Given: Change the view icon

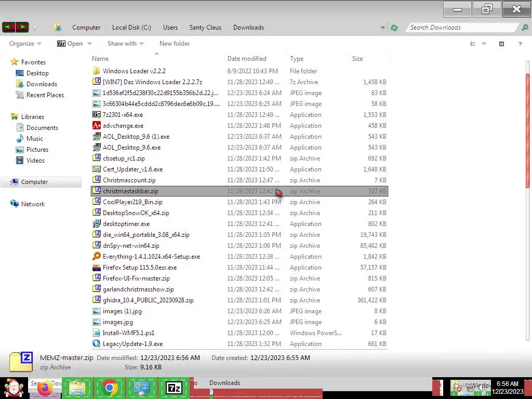Looking at the screenshot, I should click(473, 44).
